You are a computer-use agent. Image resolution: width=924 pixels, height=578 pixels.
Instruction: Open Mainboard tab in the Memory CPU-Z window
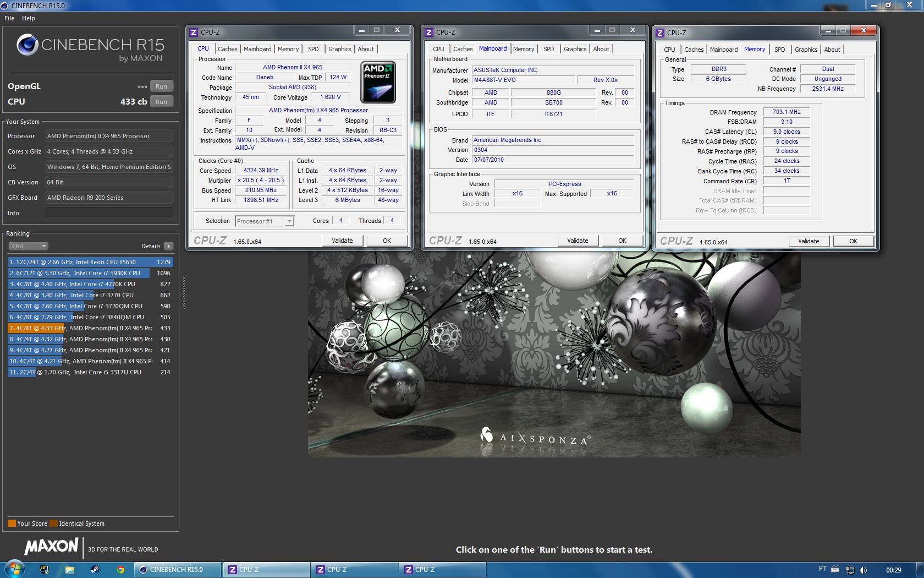[724, 50]
